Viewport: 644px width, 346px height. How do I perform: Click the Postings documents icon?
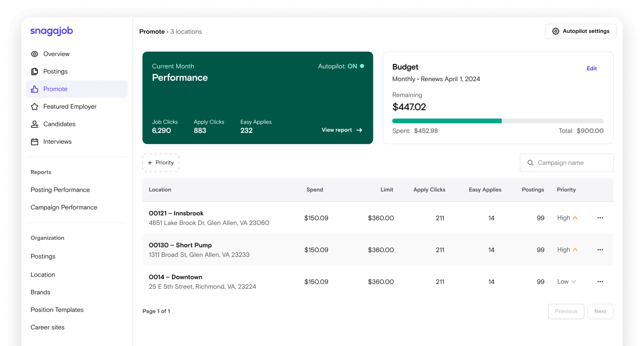[x=34, y=71]
